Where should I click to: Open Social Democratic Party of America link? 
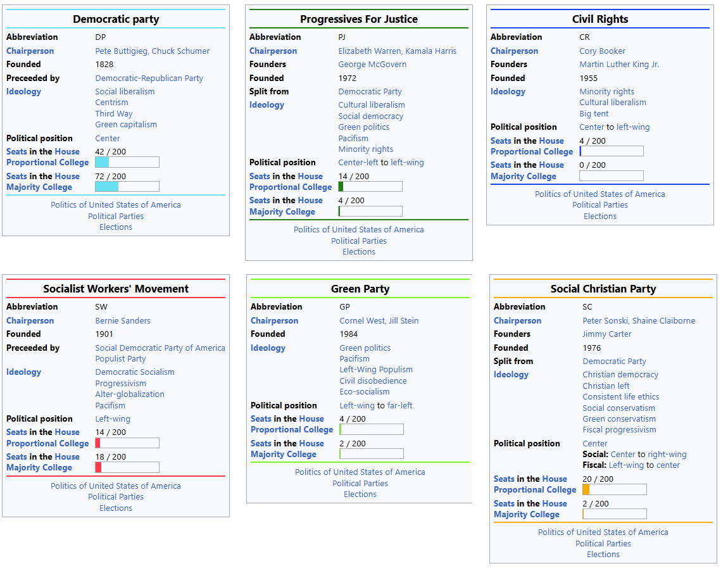(160, 348)
